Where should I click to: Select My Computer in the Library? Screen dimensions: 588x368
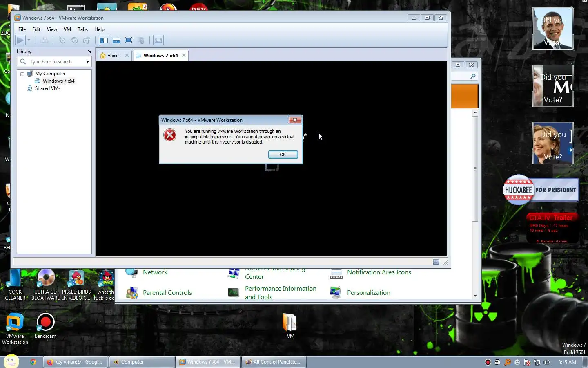point(50,74)
